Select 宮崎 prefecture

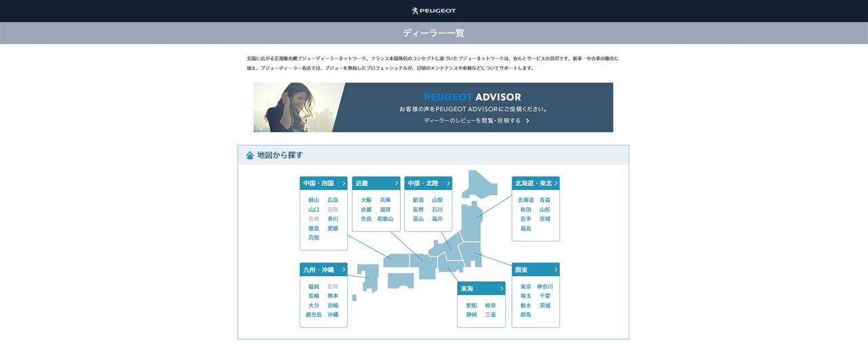click(332, 305)
